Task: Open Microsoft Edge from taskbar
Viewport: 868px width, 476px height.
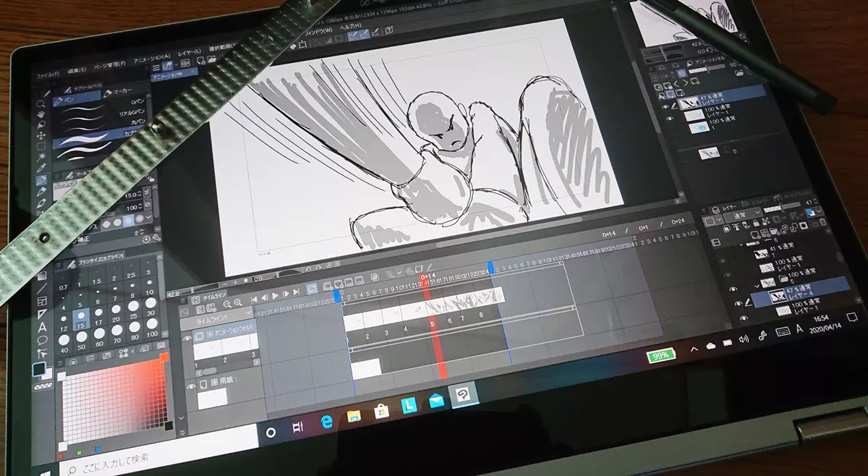Action: [326, 422]
